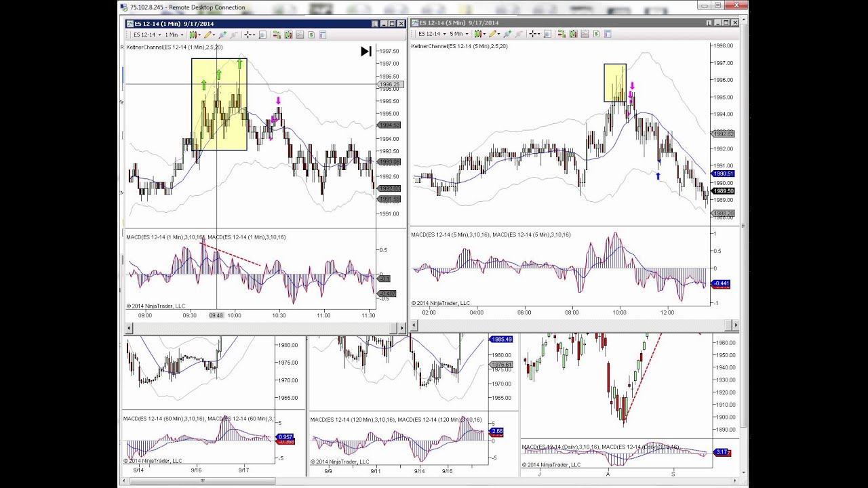Open chart style menu in 5 Min chart
This screenshot has height=488, width=868.
click(x=477, y=34)
